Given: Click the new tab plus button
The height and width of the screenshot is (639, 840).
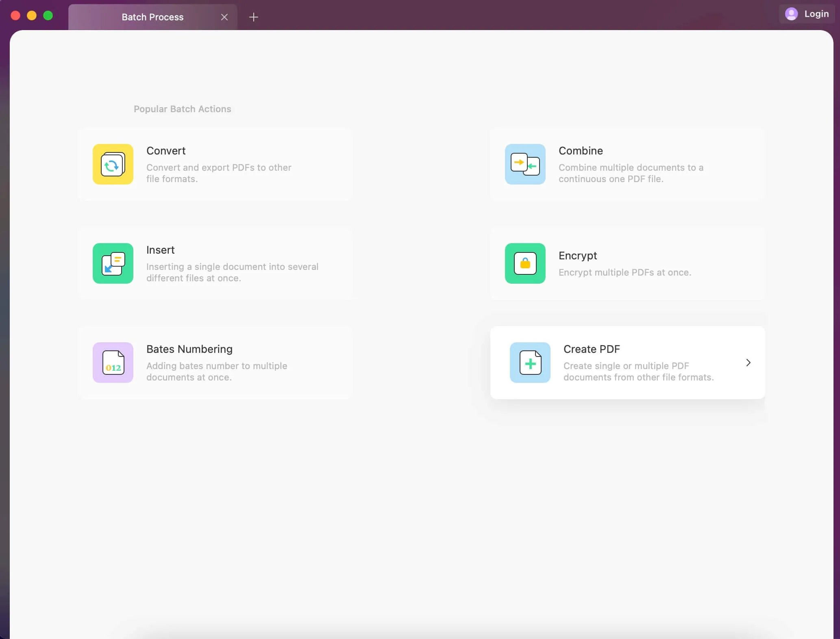Looking at the screenshot, I should pyautogui.click(x=254, y=17).
